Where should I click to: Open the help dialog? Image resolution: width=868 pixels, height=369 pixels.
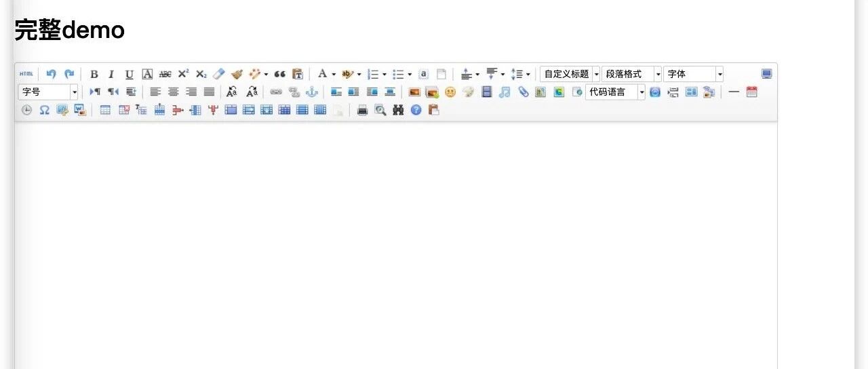[416, 110]
